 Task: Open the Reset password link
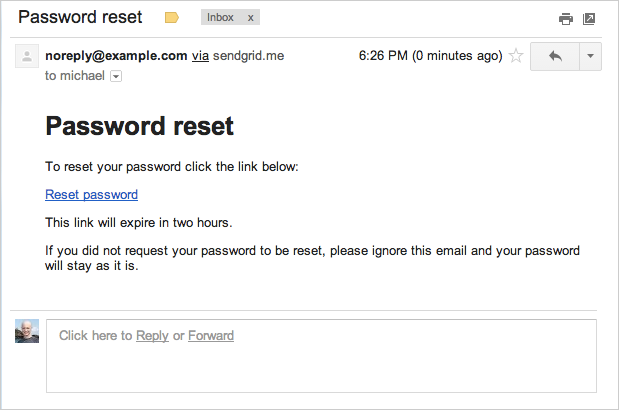(91, 195)
